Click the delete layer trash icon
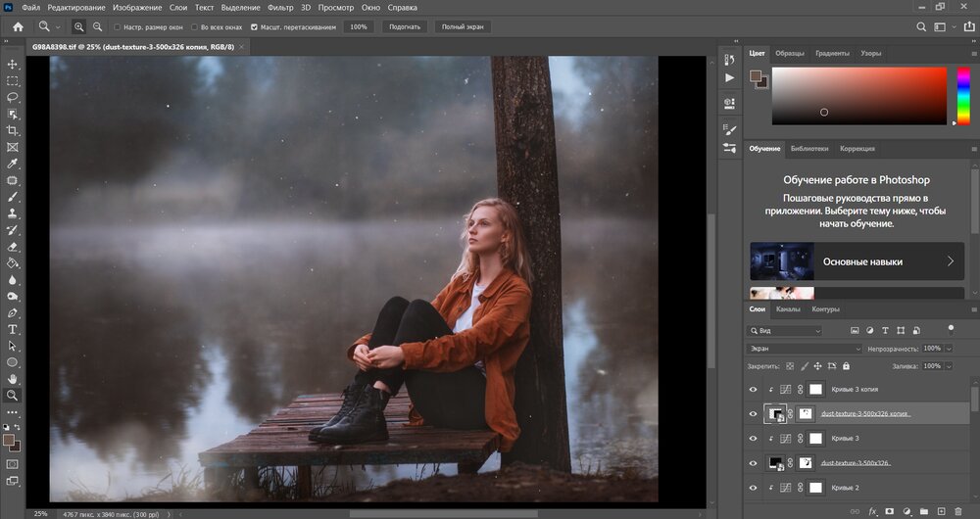The image size is (980, 519). (960, 510)
